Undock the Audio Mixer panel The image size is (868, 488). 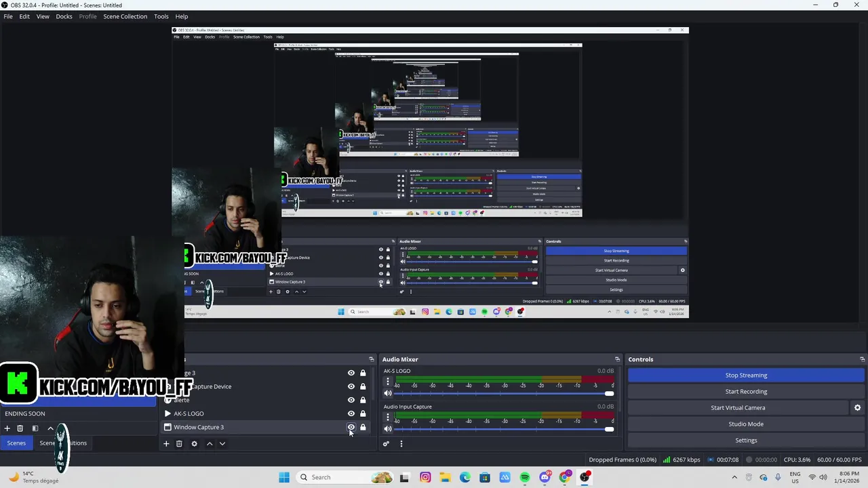[617, 359]
